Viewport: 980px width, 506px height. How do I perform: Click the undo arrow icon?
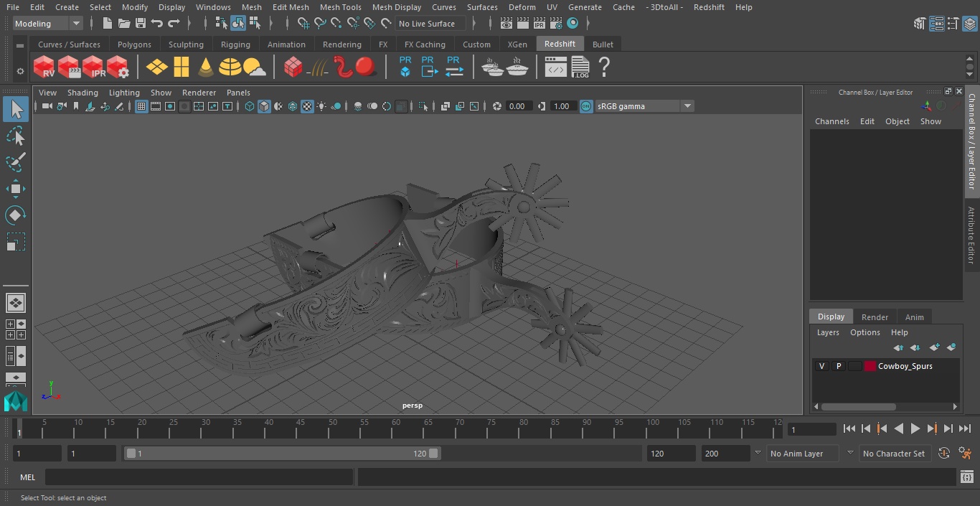click(157, 24)
